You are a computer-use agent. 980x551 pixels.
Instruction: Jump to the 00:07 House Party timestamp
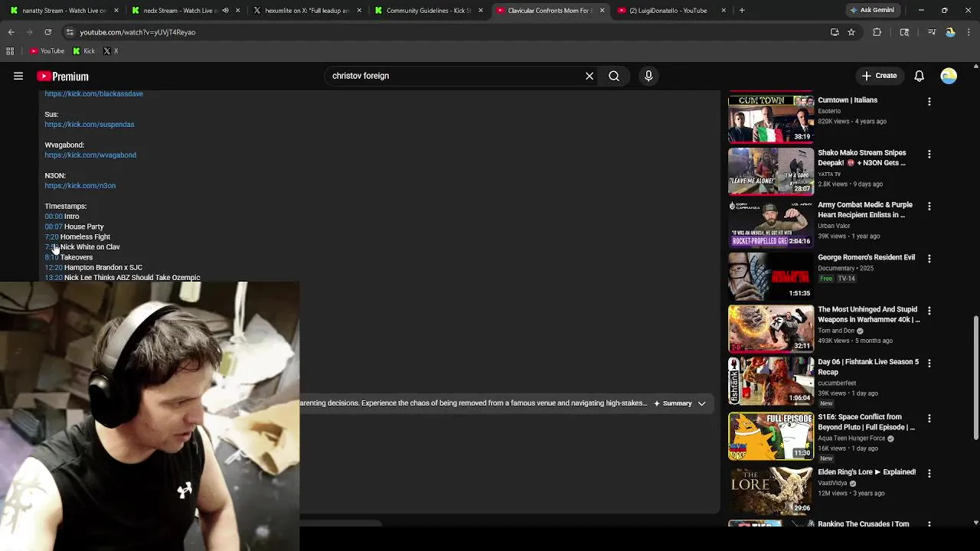click(53, 227)
